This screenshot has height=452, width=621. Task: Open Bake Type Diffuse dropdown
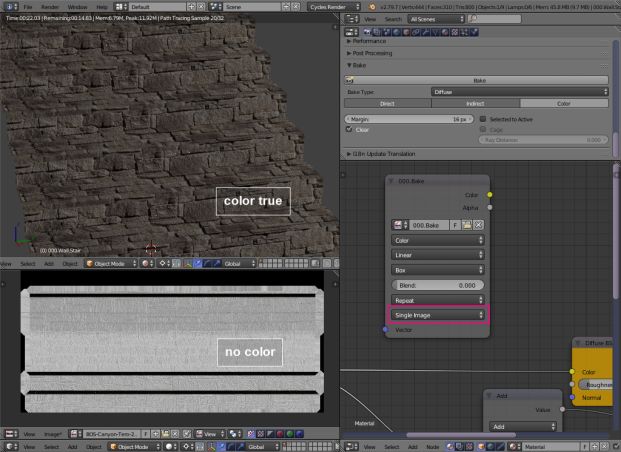(x=520, y=92)
